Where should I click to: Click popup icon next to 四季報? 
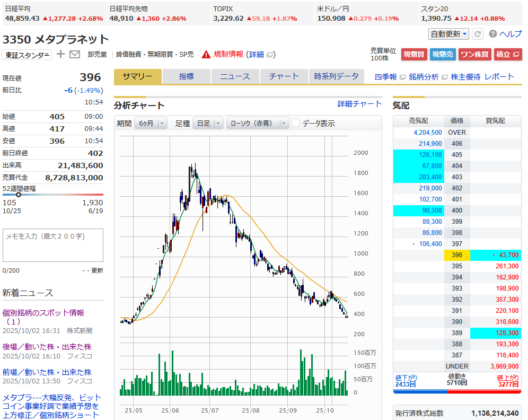click(x=402, y=77)
